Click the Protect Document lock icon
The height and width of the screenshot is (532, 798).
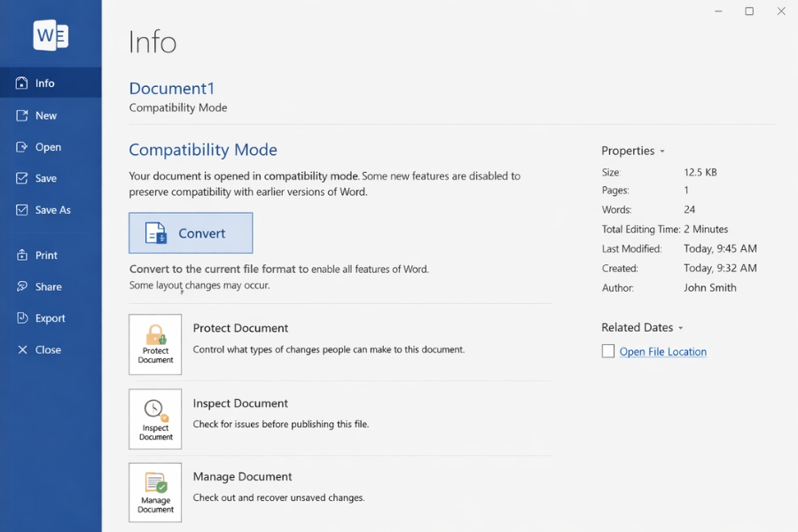[x=156, y=336]
